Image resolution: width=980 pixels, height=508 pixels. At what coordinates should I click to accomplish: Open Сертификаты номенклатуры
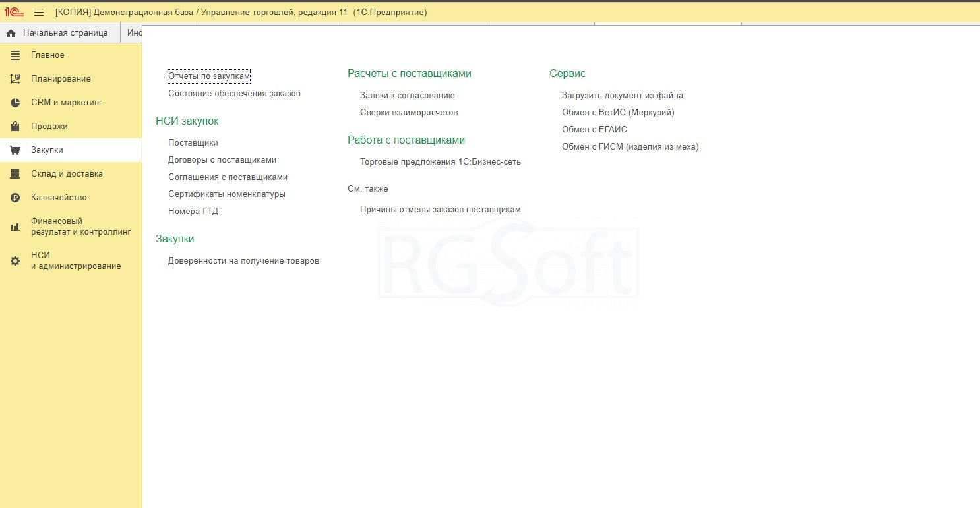coord(227,194)
